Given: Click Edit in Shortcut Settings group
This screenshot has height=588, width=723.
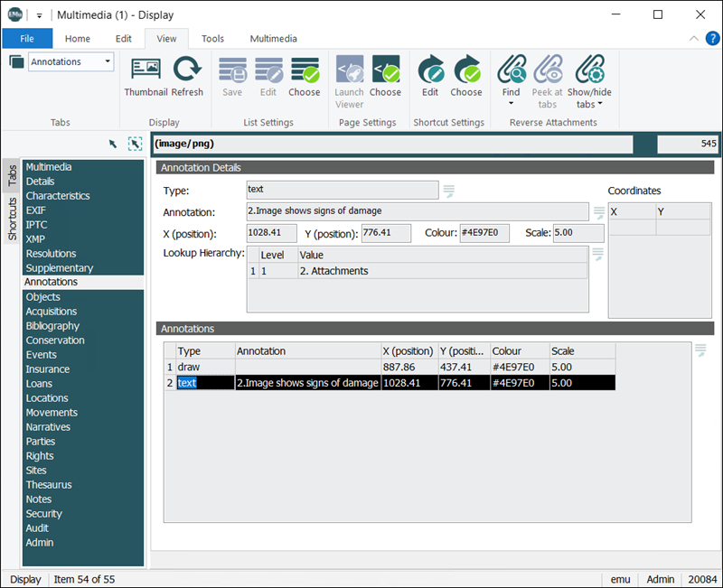Looking at the screenshot, I should tap(430, 76).
